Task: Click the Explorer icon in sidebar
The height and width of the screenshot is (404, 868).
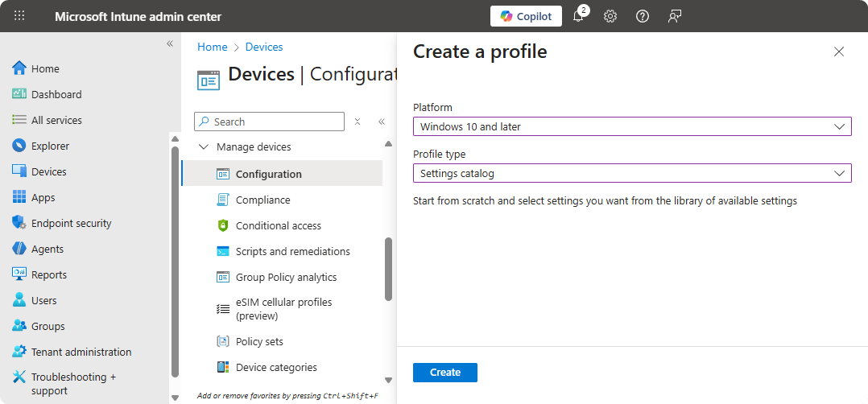Action: coord(19,146)
